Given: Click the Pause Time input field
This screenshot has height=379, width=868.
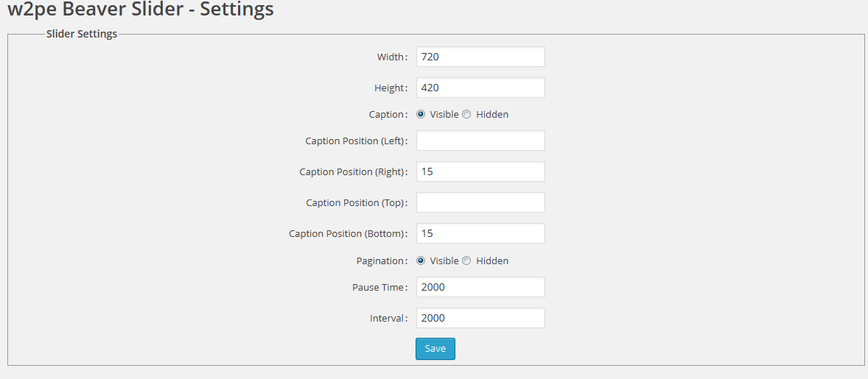Looking at the screenshot, I should click(x=480, y=288).
